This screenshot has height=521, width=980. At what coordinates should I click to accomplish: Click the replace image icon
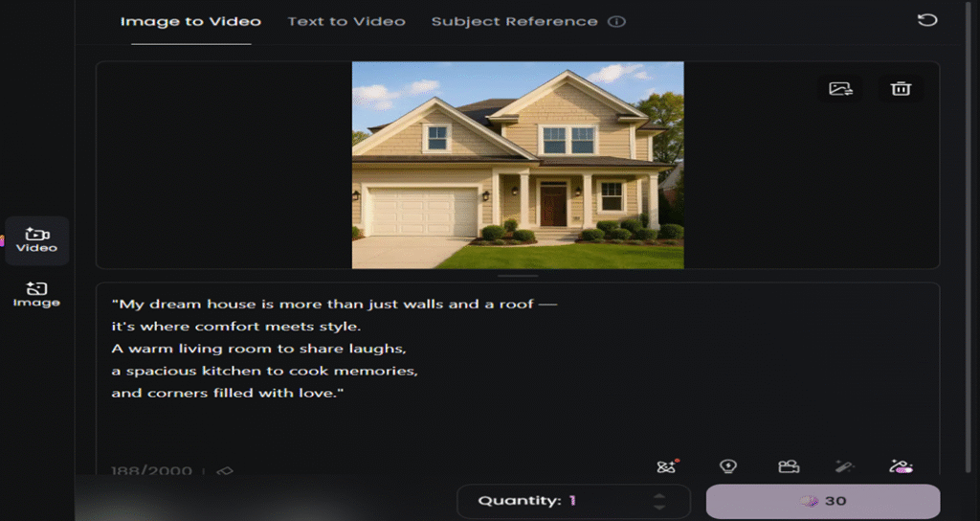(840, 89)
